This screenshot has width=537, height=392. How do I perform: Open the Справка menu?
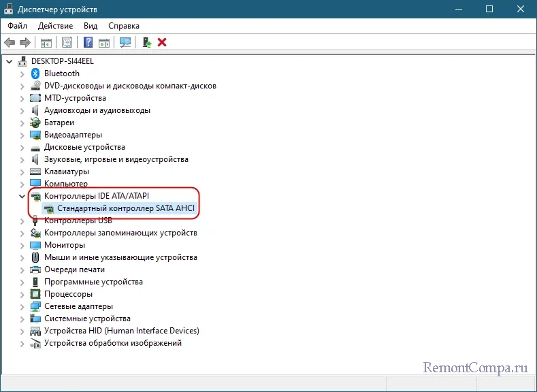coord(124,26)
